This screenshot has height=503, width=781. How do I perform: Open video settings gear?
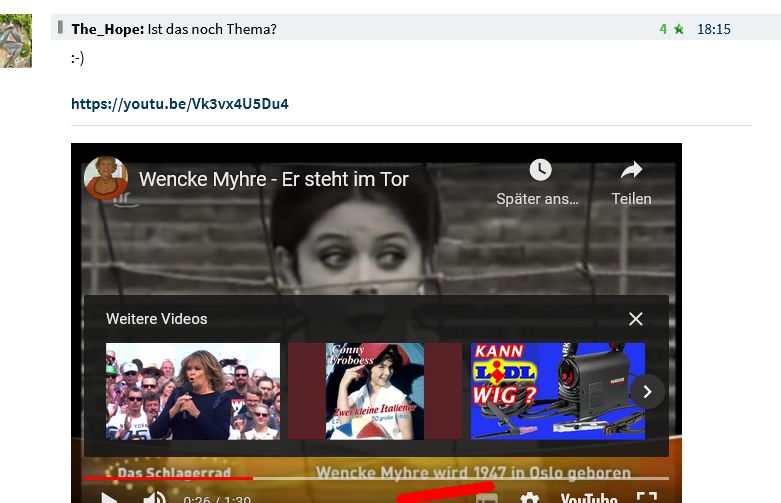(529, 498)
